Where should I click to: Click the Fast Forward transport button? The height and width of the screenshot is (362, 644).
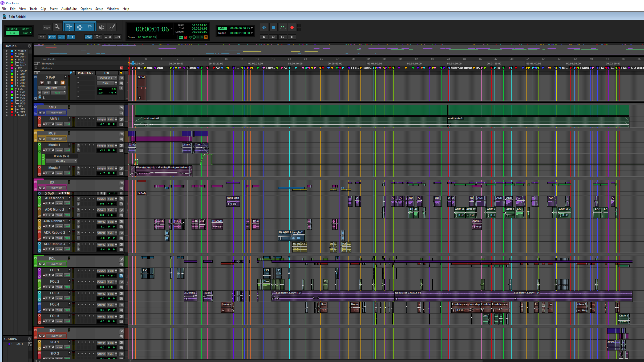(x=283, y=37)
